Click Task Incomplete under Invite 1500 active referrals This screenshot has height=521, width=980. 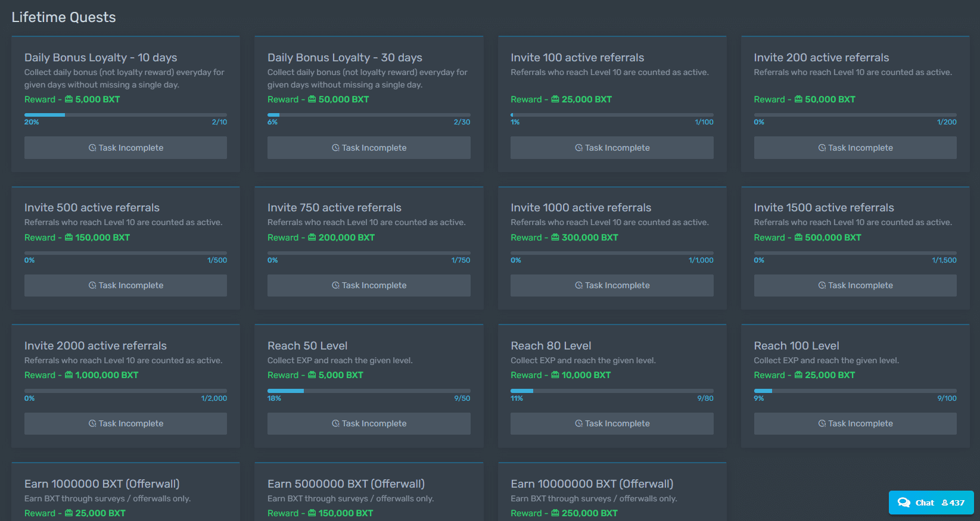(855, 285)
